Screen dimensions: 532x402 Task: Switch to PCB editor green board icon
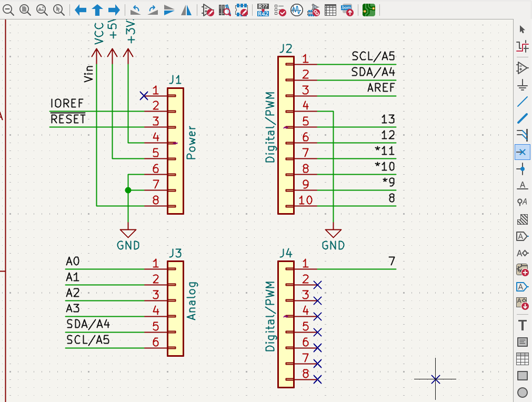click(369, 9)
